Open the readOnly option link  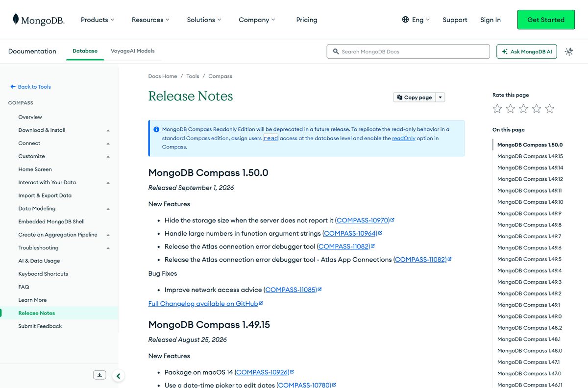tap(404, 138)
